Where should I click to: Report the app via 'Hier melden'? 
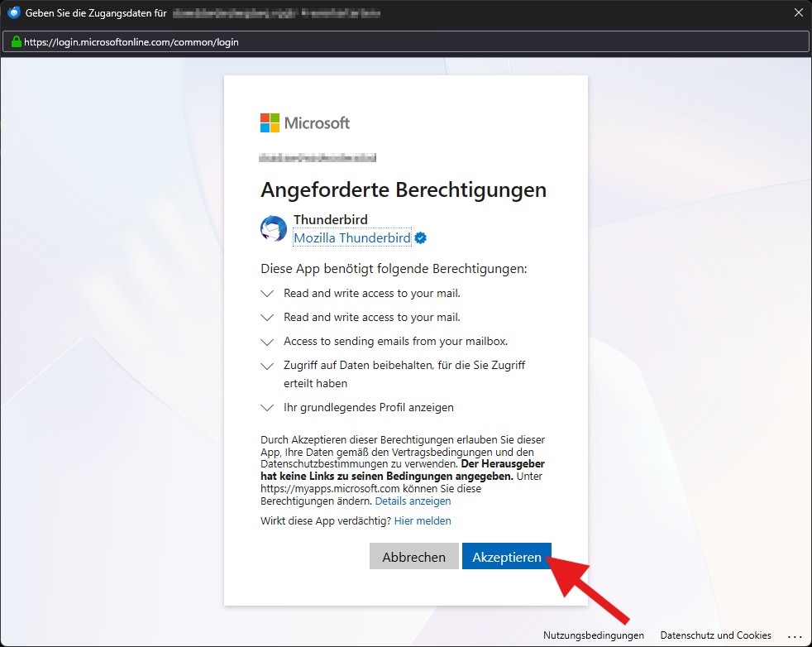tap(423, 521)
